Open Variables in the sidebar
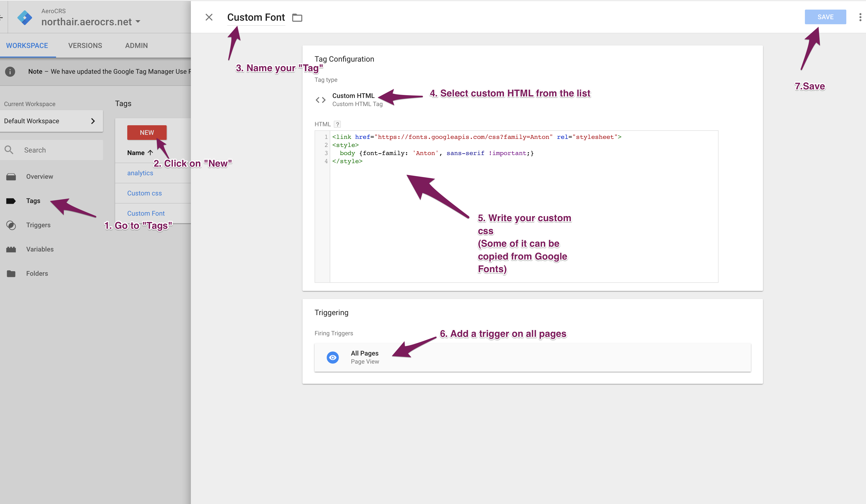Image resolution: width=866 pixels, height=504 pixels. click(x=40, y=249)
